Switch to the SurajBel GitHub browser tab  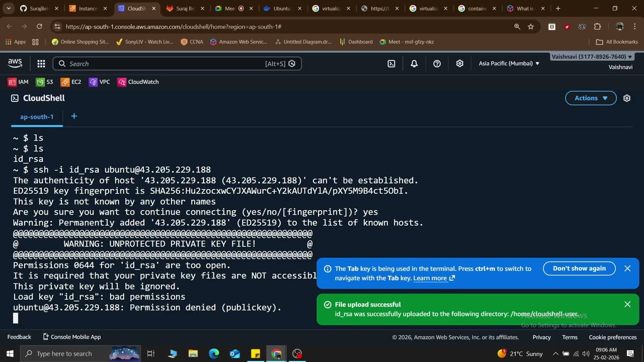tap(39, 9)
